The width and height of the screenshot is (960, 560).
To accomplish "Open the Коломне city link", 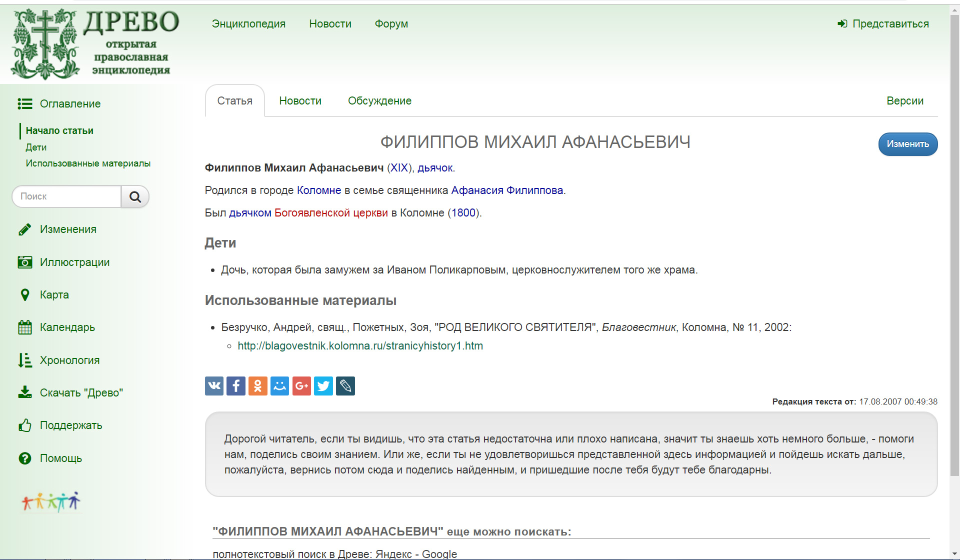I will coord(319,190).
